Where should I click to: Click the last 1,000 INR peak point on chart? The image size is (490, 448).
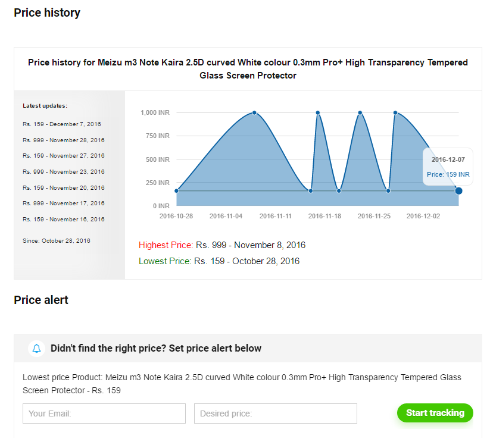tap(395, 112)
